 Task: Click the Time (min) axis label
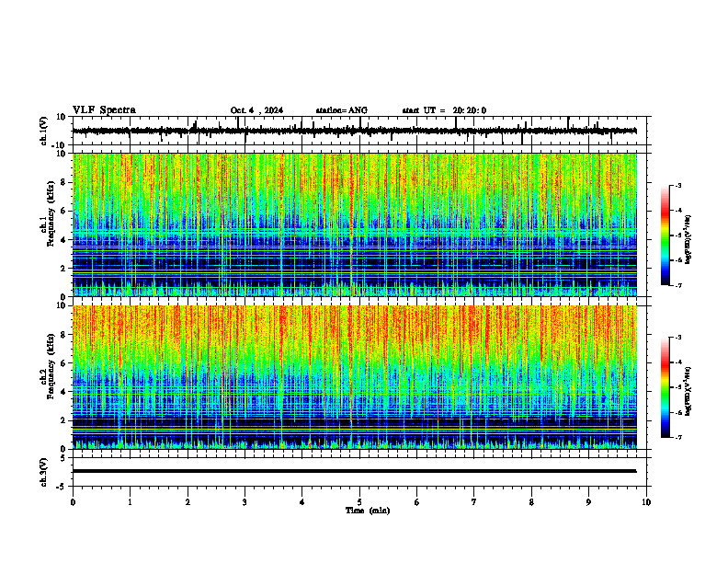click(368, 511)
